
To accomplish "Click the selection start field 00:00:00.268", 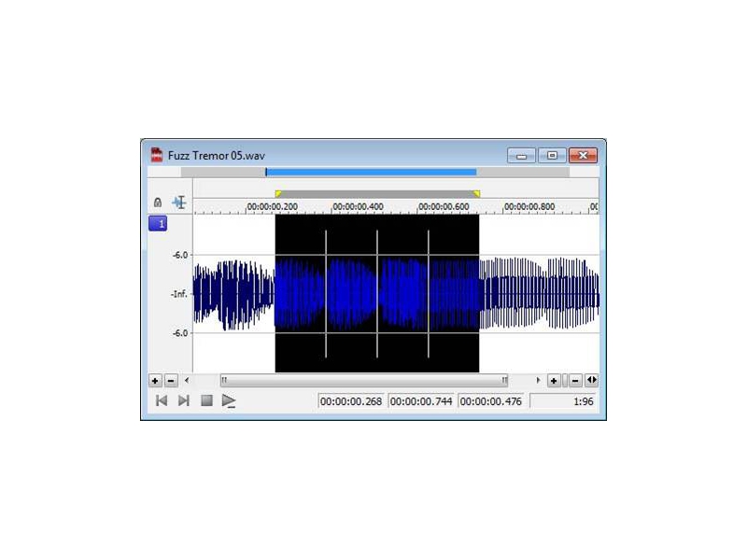I will point(351,401).
